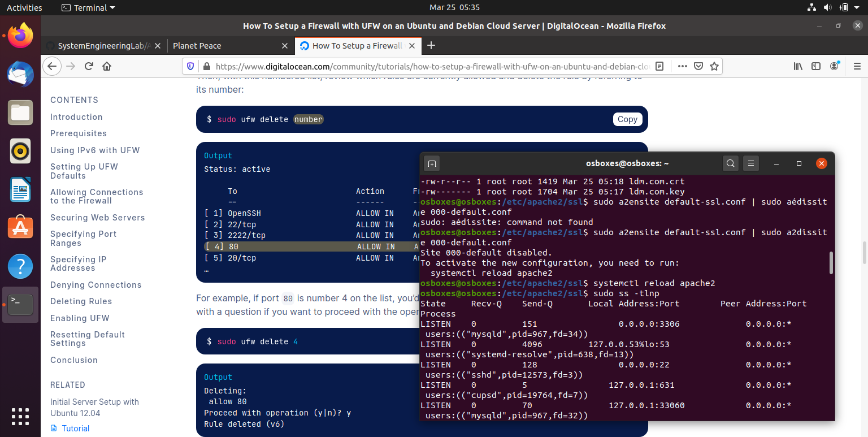Image resolution: width=868 pixels, height=437 pixels.
Task: View tracking protection shield info
Action: [190, 66]
